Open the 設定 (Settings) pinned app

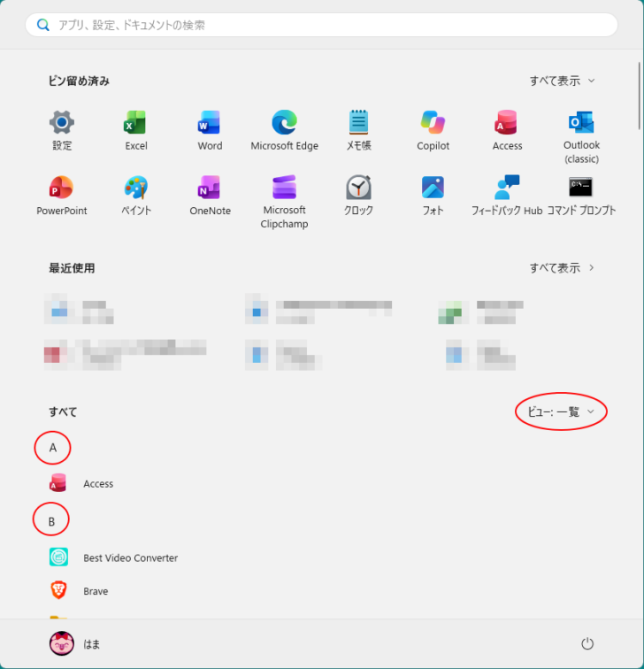click(62, 130)
